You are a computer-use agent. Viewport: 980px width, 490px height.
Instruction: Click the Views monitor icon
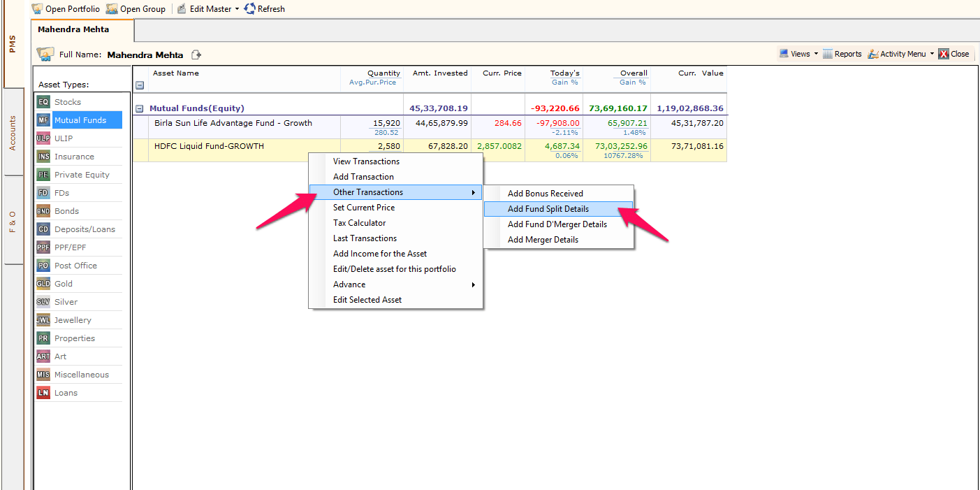coord(784,54)
